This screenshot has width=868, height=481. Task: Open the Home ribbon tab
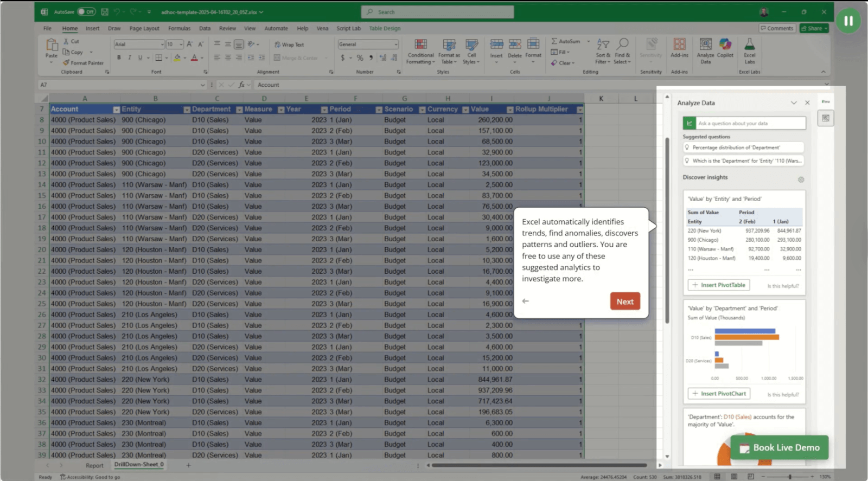coord(70,29)
